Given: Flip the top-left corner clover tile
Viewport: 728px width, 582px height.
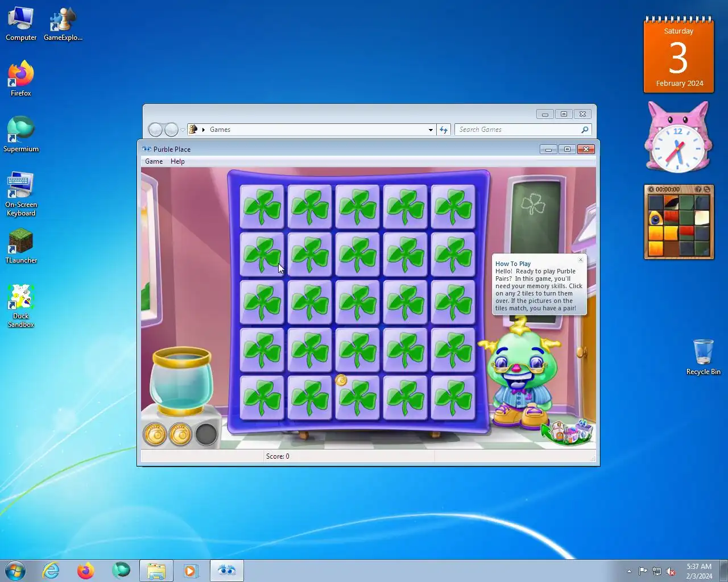Looking at the screenshot, I should click(262, 207).
